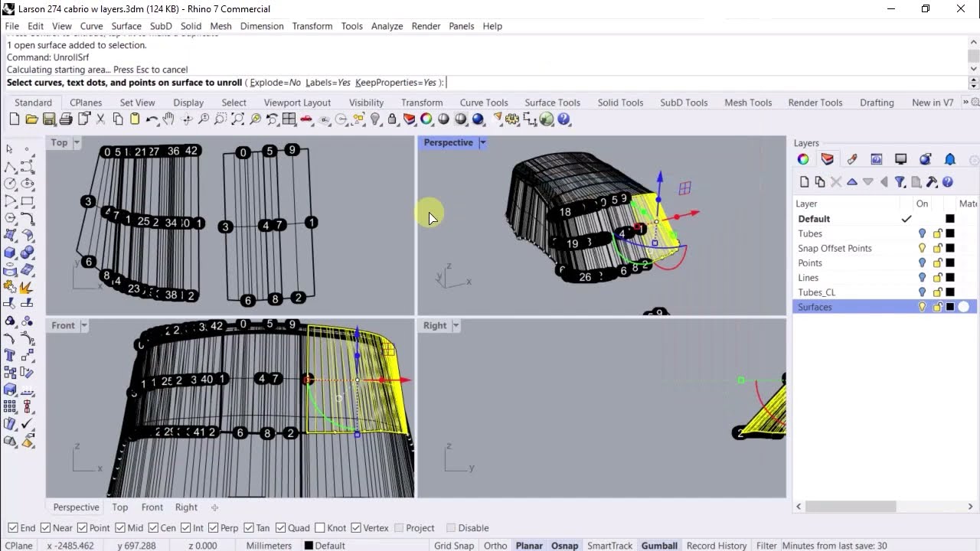Open the Right viewport dropdown arrow
Screen dimensions: 980x551
[x=456, y=325]
